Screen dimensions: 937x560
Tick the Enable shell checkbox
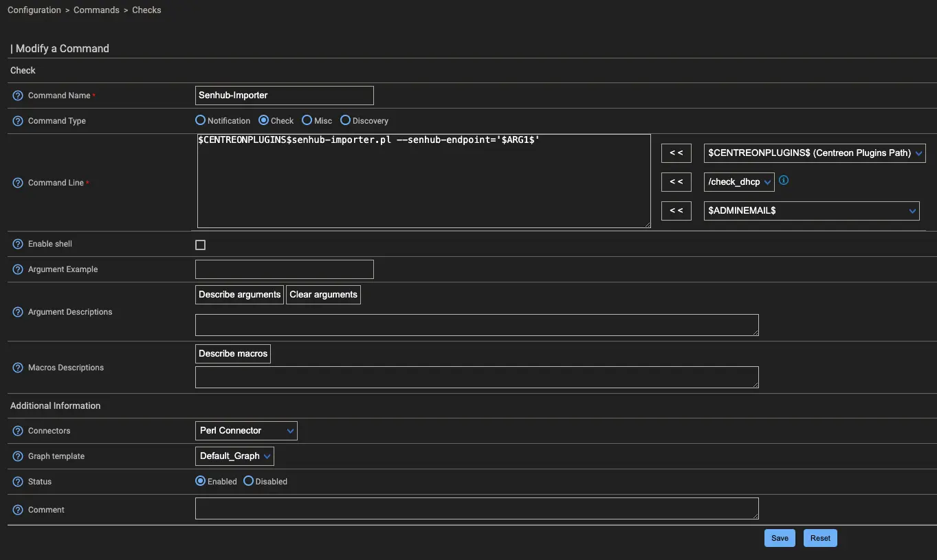point(201,245)
